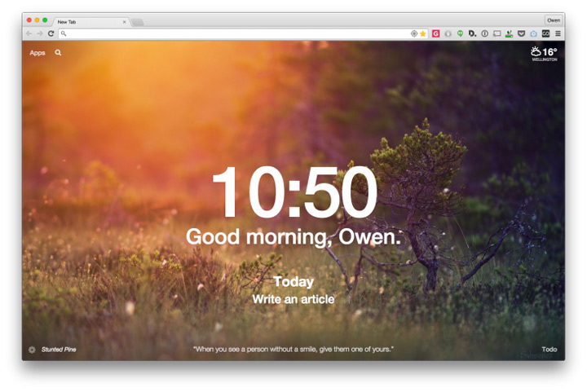Click the Write an article focus item

pyautogui.click(x=293, y=299)
